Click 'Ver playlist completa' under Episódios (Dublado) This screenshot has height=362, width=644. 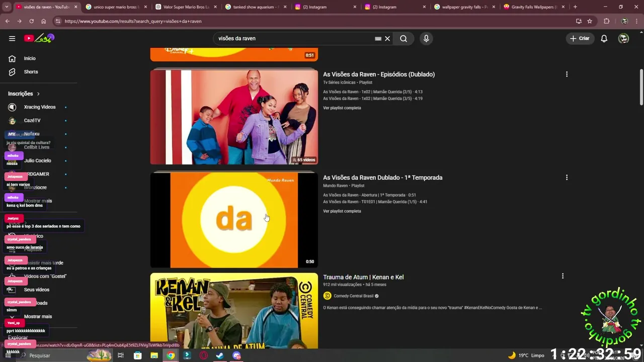point(342,108)
